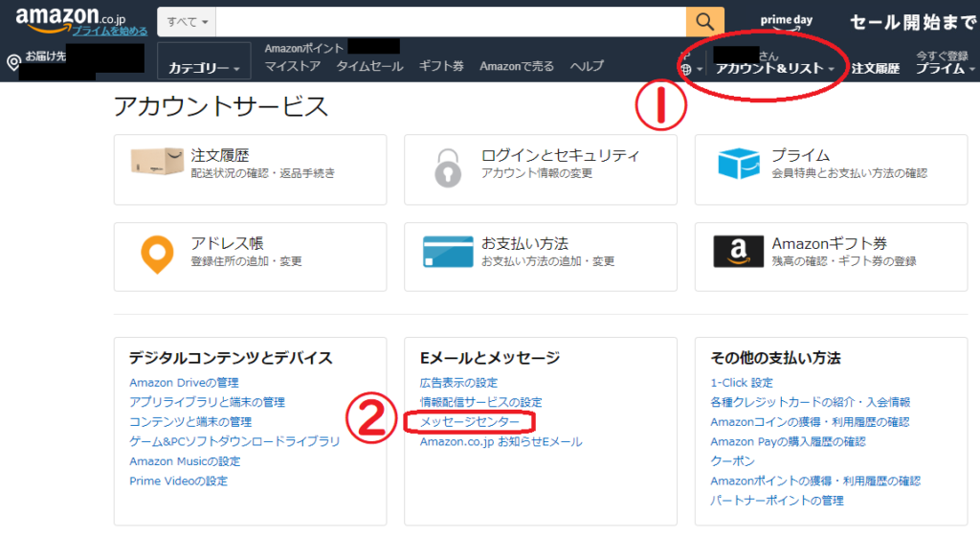Click inside the search text field
The height and width of the screenshot is (537, 980).
[x=450, y=21]
